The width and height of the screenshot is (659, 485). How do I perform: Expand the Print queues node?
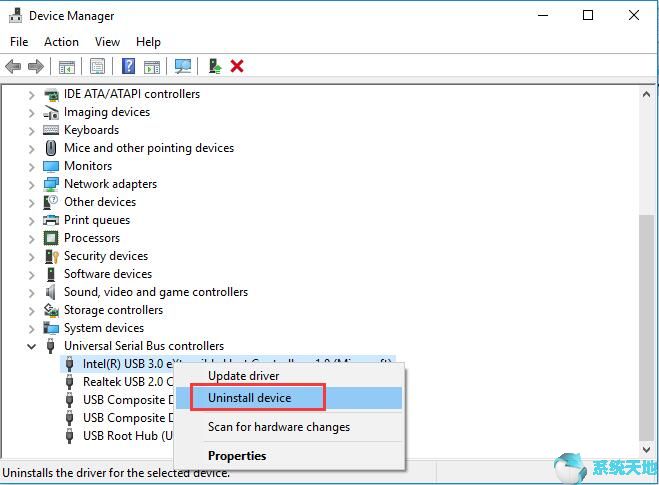(x=31, y=221)
